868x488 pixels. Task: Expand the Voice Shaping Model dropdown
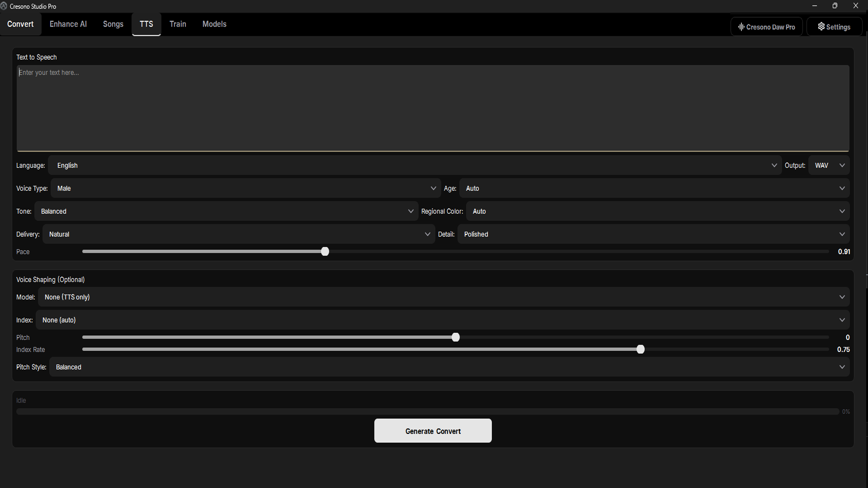pos(443,297)
